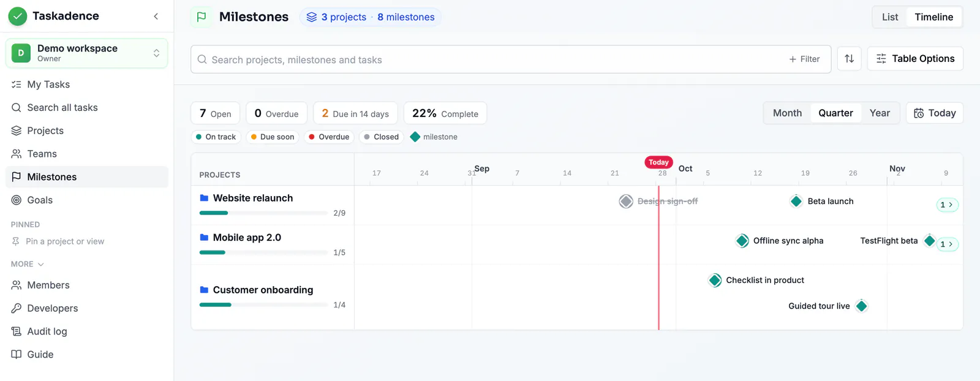Select the Year zoom level

click(880, 113)
